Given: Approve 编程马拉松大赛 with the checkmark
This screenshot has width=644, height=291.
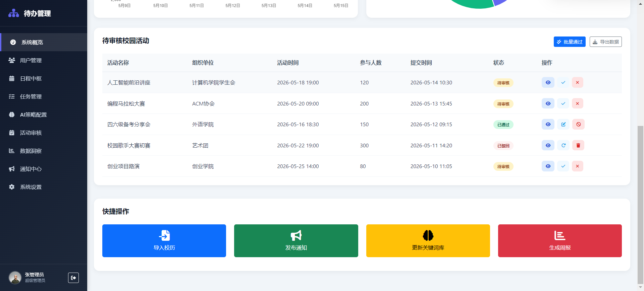Looking at the screenshot, I should pyautogui.click(x=563, y=103).
